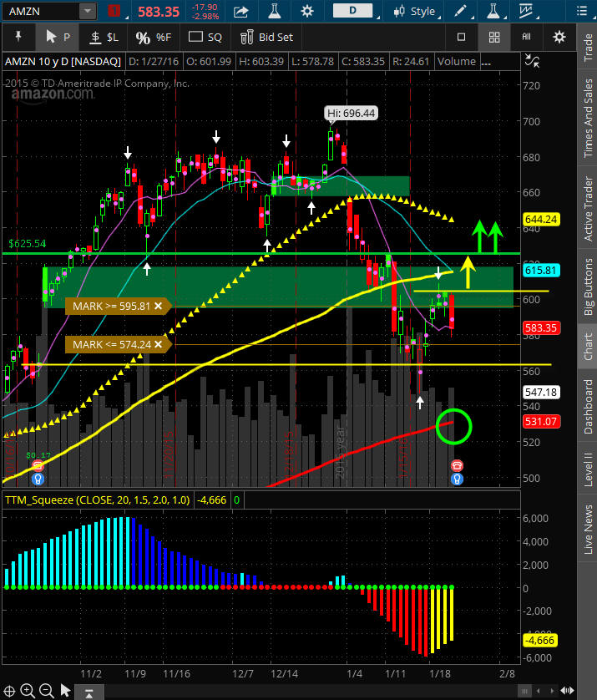The image size is (597, 700).
Task: Open the drawing tools pencil menu
Action: point(460,11)
